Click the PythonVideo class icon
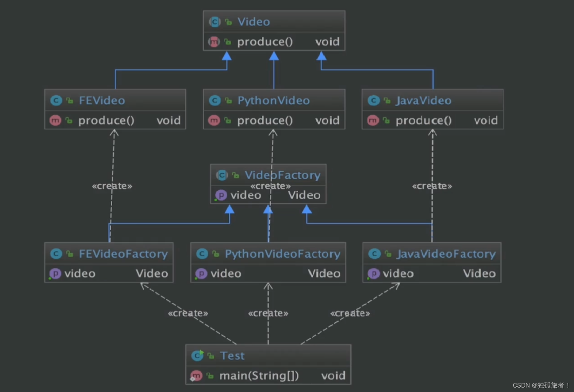This screenshot has height=392, width=574. [x=215, y=100]
